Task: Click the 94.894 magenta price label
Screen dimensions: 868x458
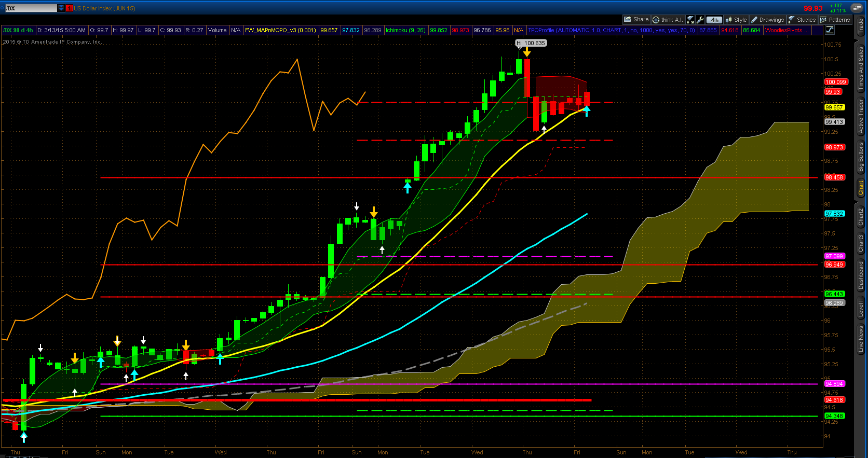Action: click(834, 384)
